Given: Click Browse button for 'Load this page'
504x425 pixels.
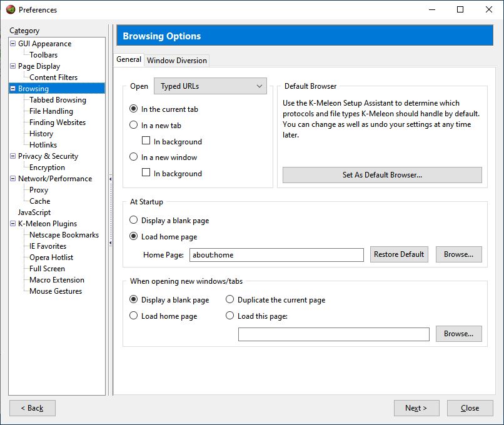Looking at the screenshot, I should tap(459, 334).
